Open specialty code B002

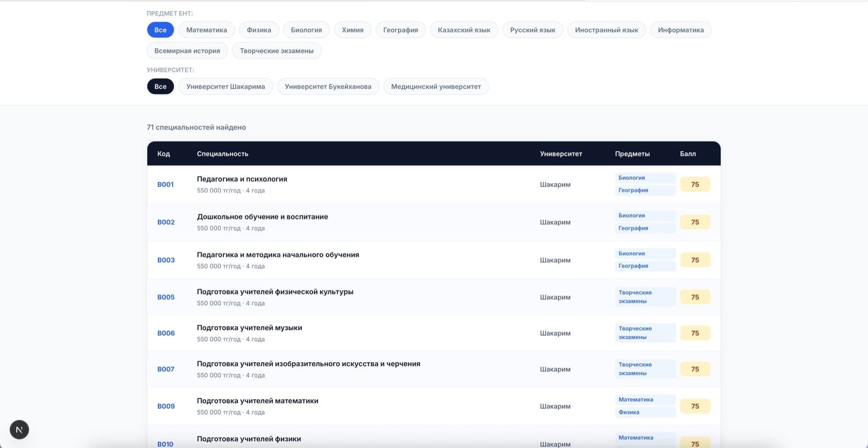(166, 222)
